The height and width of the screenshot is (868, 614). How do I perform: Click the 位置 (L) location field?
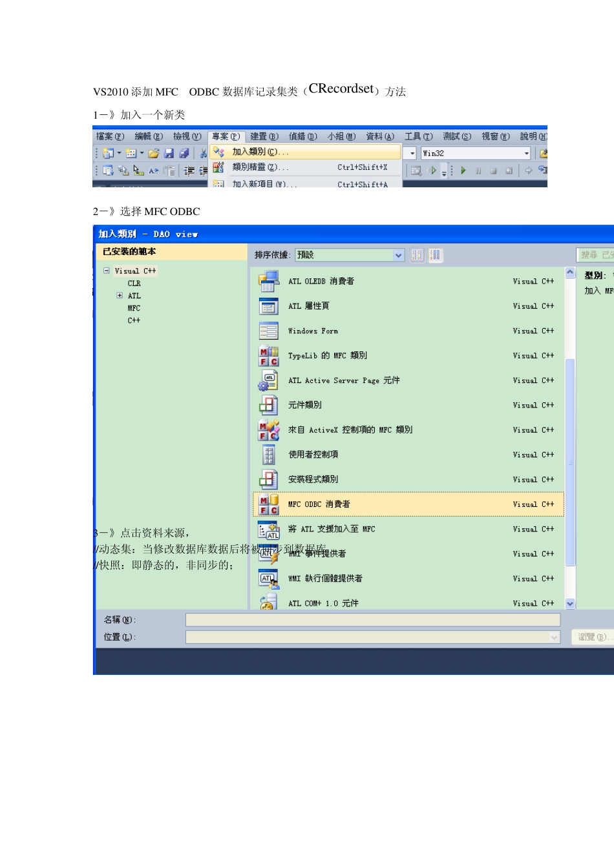[373, 637]
